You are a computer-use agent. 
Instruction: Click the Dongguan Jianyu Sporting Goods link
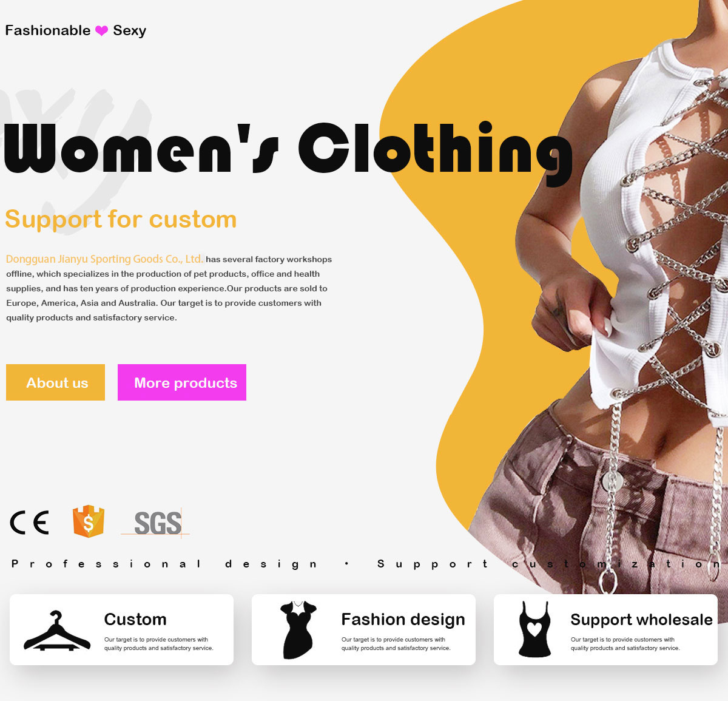click(x=104, y=259)
